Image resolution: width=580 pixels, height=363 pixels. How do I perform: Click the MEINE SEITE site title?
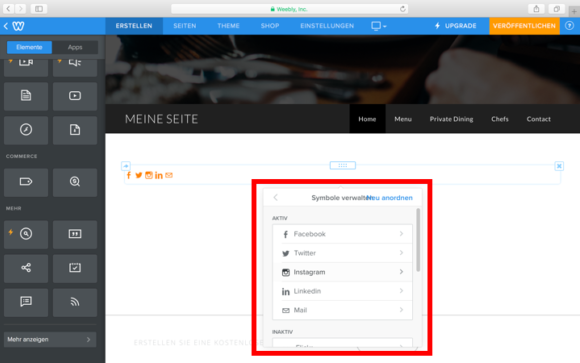click(161, 119)
